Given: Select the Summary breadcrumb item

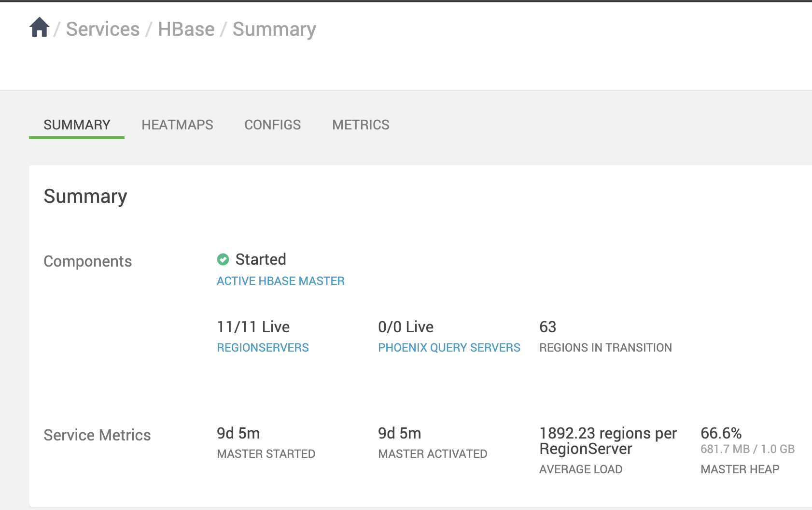Looking at the screenshot, I should click(274, 29).
